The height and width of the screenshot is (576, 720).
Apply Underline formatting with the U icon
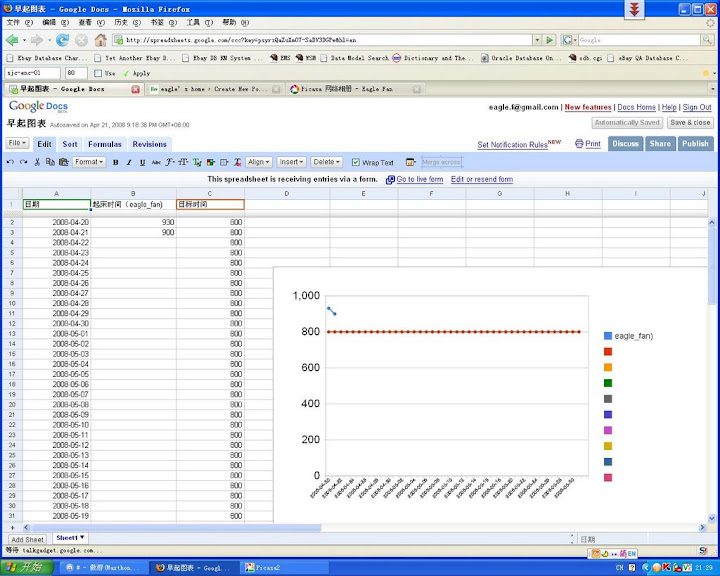(142, 163)
